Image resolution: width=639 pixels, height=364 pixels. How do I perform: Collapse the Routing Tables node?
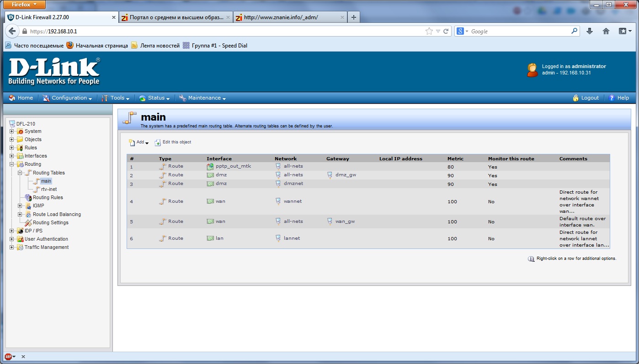click(20, 173)
